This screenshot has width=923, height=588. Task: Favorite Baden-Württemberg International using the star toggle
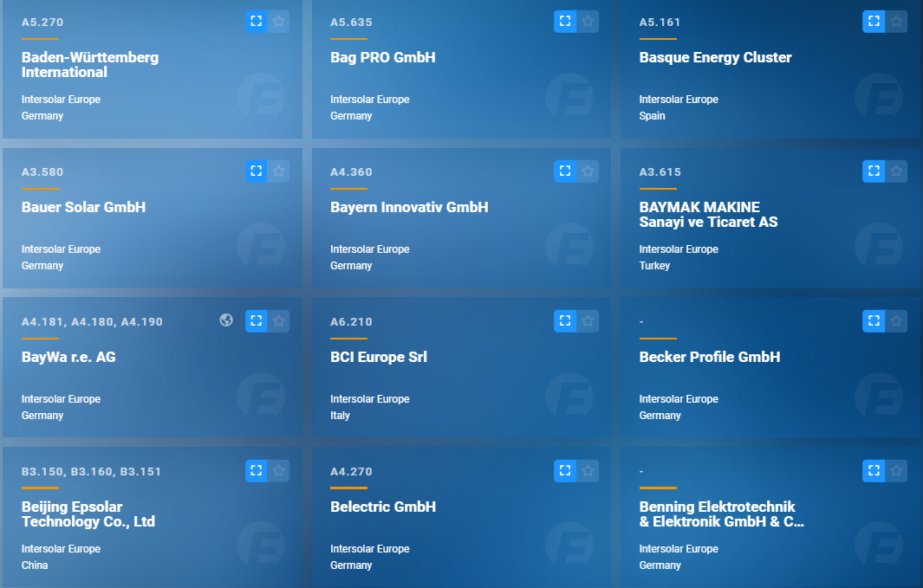point(278,21)
